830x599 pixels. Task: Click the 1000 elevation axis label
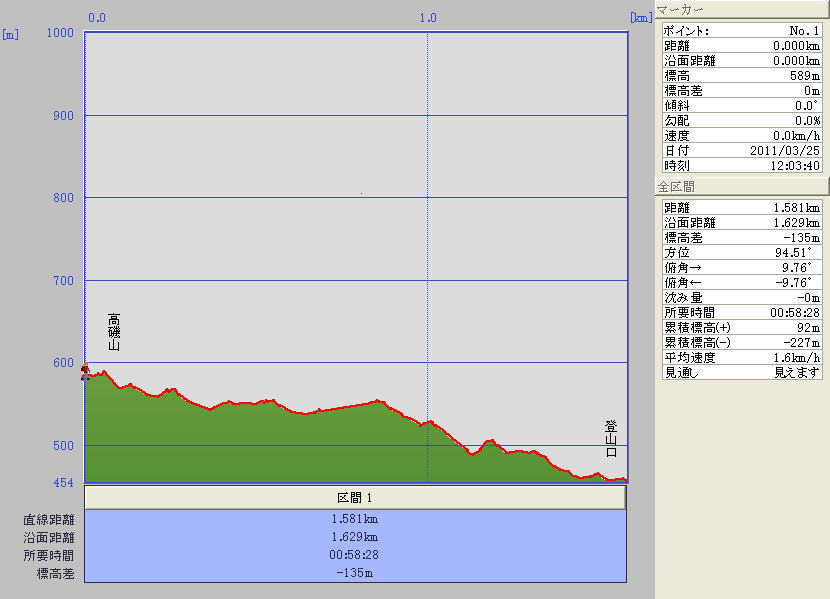point(60,33)
